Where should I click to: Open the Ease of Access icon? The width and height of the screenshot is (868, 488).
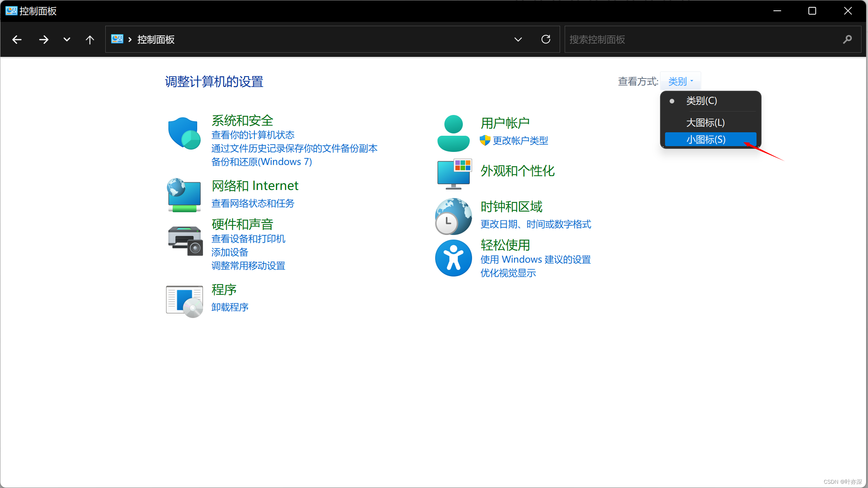(453, 258)
